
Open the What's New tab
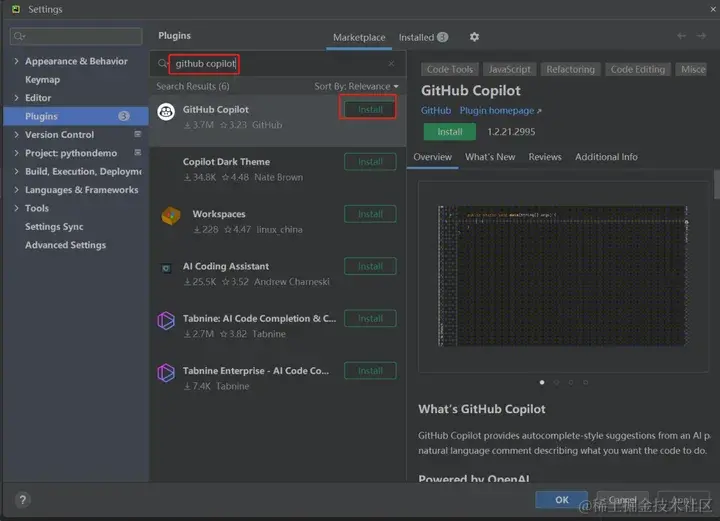coord(490,157)
